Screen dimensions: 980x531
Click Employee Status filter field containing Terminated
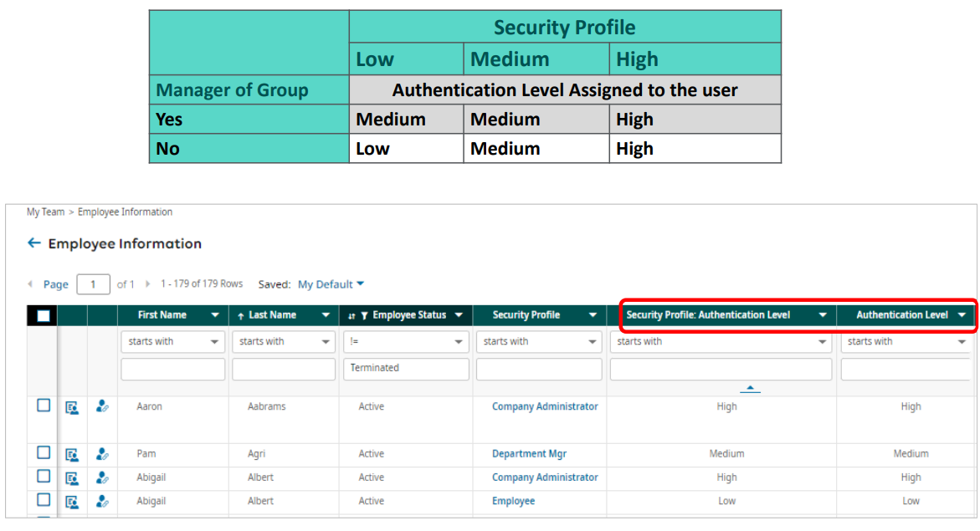[x=406, y=370]
